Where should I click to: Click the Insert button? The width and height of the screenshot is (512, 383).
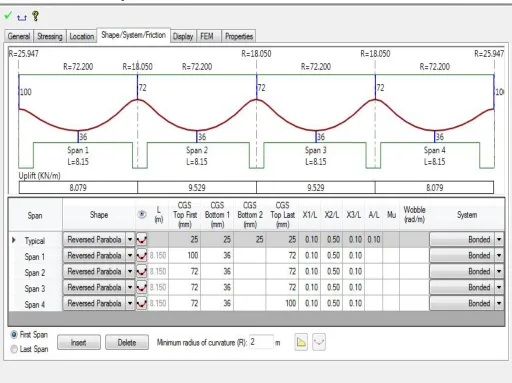(x=79, y=342)
